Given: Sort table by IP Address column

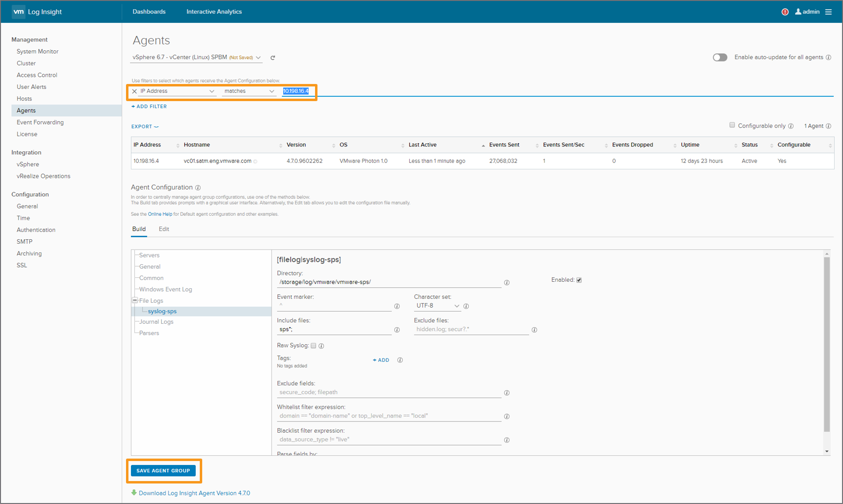Looking at the screenshot, I should pos(155,145).
